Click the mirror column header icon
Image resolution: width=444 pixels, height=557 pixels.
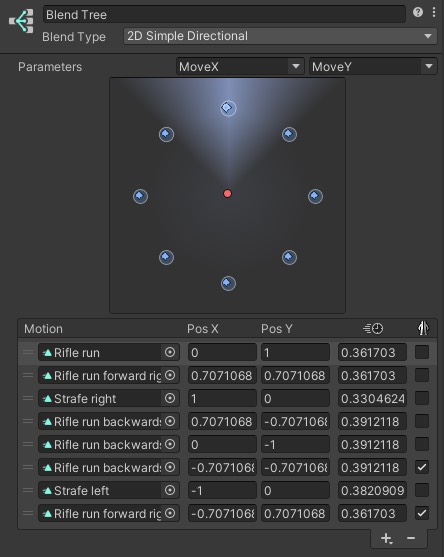click(x=423, y=328)
